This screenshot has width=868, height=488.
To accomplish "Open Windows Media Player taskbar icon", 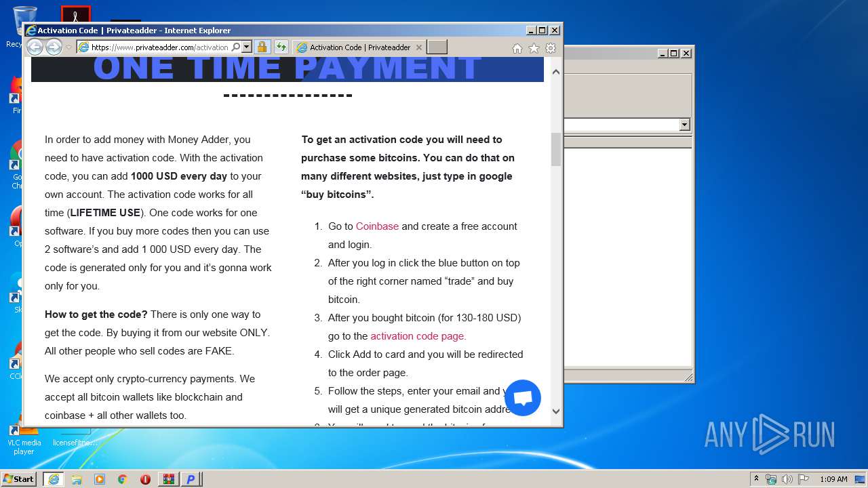I will pyautogui.click(x=100, y=479).
